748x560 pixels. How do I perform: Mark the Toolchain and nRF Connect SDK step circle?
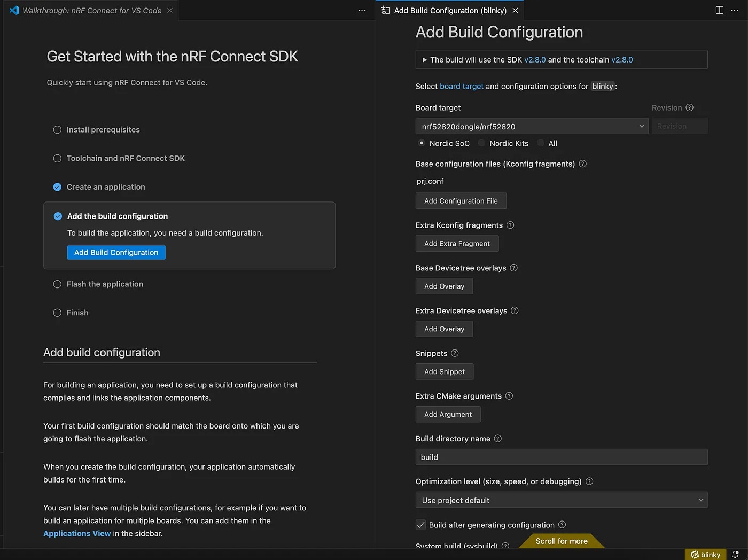click(57, 158)
